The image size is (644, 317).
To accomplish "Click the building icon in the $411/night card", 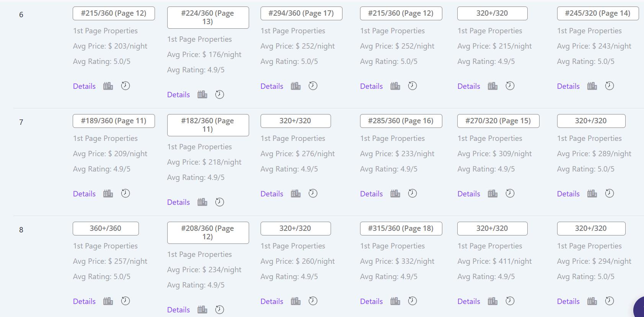I will click(x=493, y=301).
